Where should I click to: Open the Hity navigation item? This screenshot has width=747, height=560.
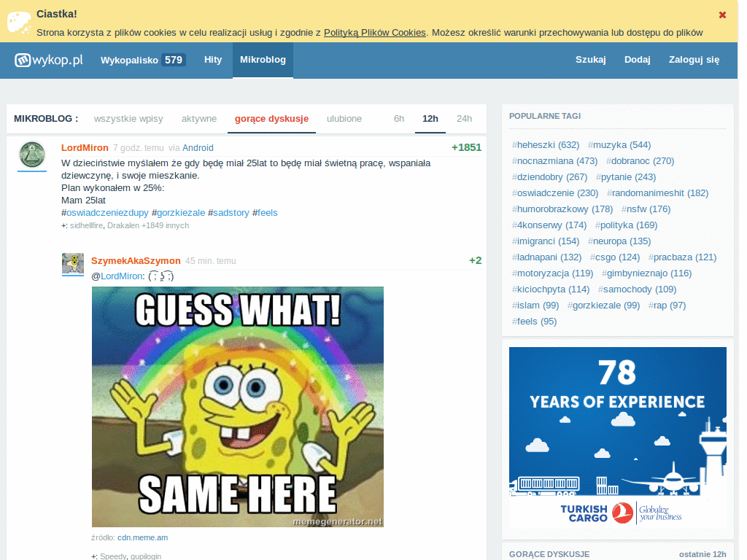[213, 60]
